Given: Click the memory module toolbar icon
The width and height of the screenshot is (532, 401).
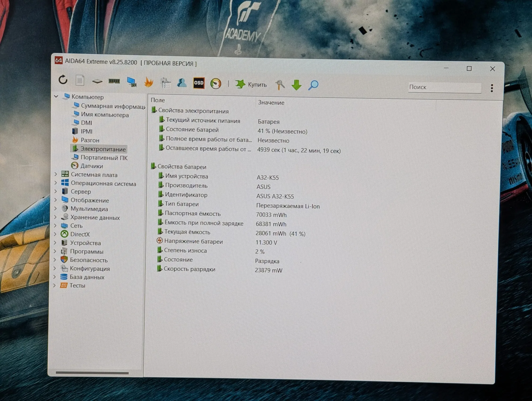Looking at the screenshot, I should click(x=114, y=81).
